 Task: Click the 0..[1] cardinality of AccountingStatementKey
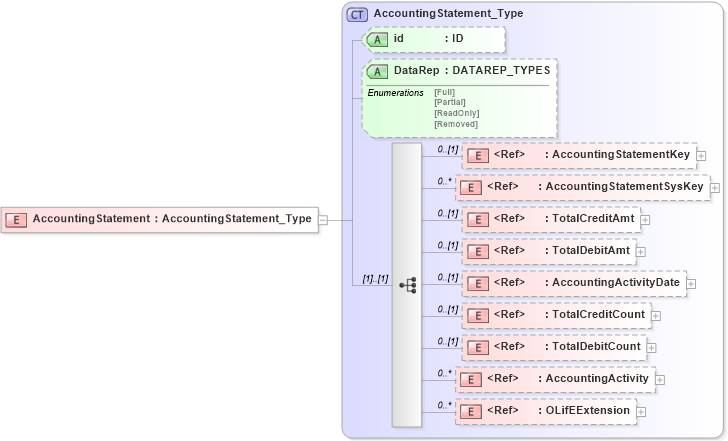pyautogui.click(x=448, y=149)
